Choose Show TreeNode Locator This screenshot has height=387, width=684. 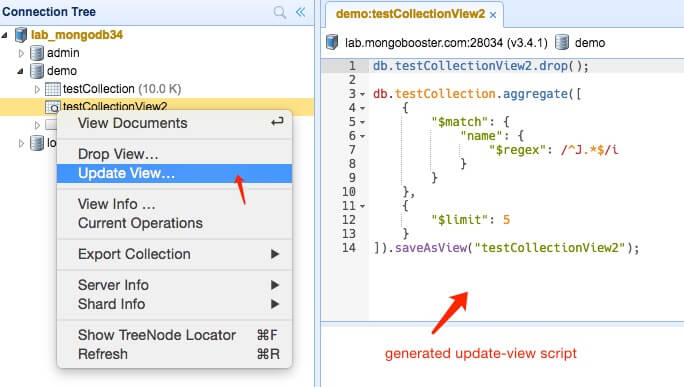[174, 335]
